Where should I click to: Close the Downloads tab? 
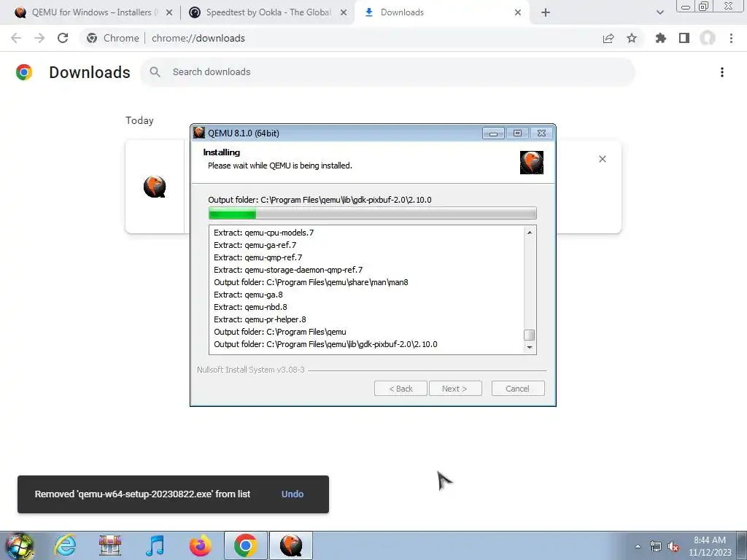tap(518, 12)
